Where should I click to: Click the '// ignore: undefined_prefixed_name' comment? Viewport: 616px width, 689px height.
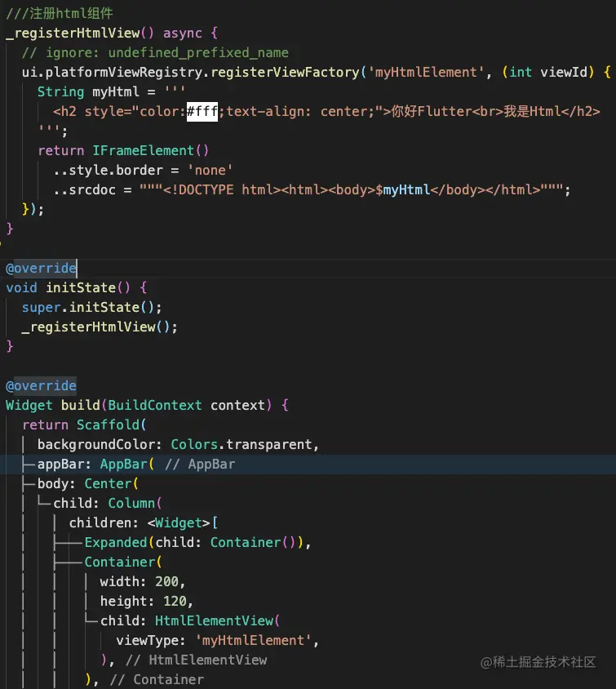click(x=155, y=53)
